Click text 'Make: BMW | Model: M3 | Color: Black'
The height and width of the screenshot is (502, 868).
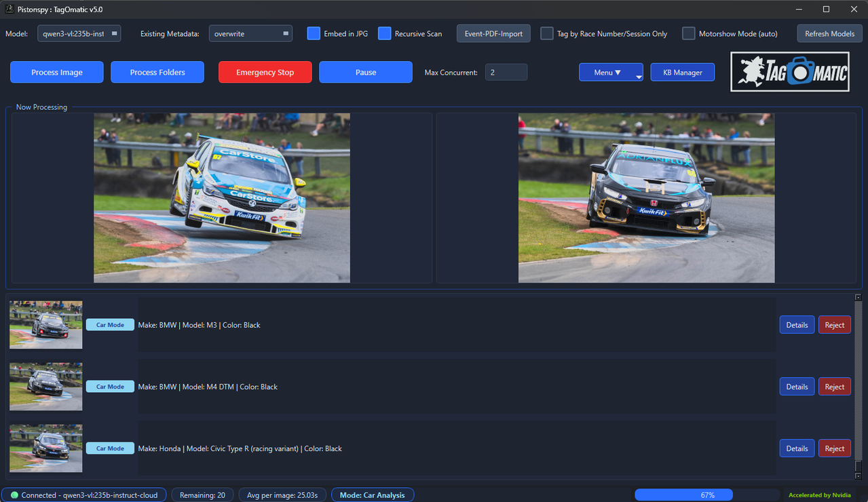(x=200, y=325)
